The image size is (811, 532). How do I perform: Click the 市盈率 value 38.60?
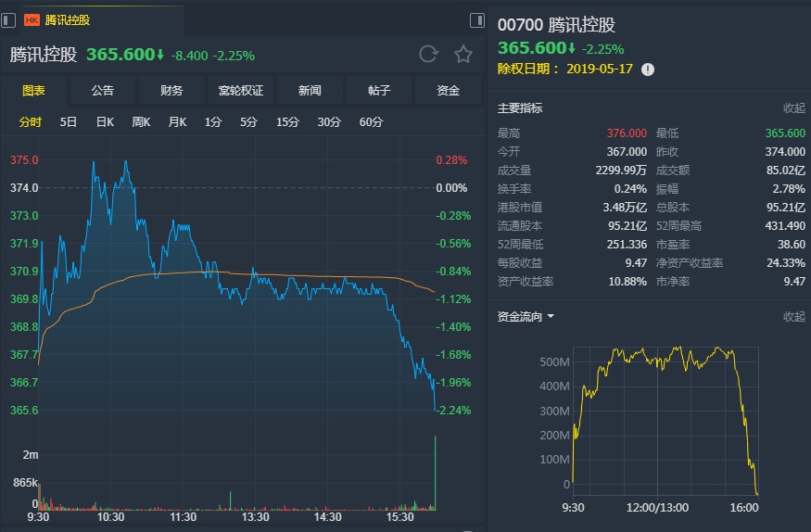click(x=792, y=244)
